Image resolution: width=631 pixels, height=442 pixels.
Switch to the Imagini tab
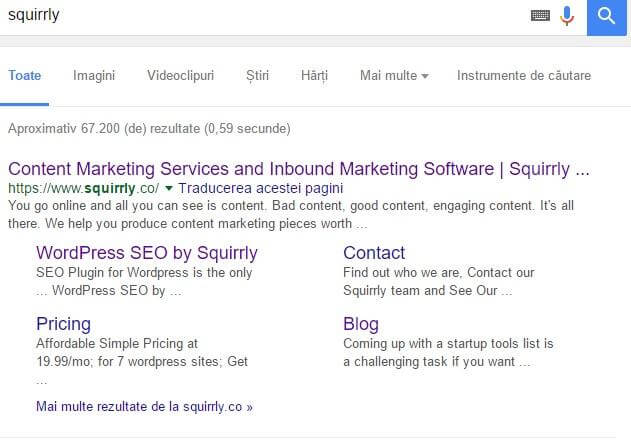tap(94, 76)
